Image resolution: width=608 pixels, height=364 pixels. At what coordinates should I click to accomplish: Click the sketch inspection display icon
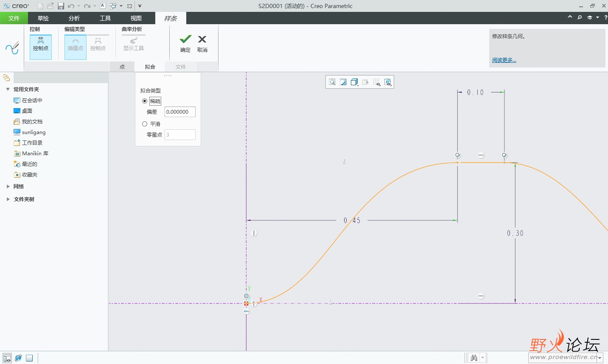(x=388, y=82)
